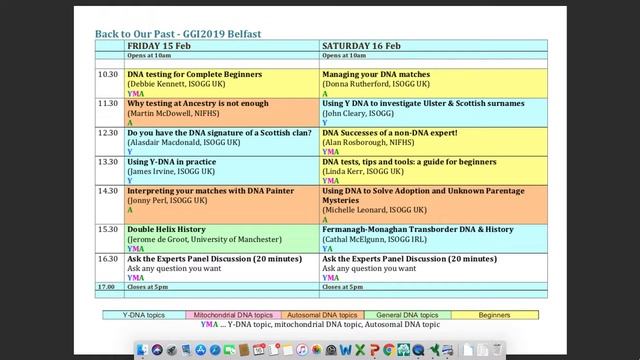Image resolution: width=640 pixels, height=360 pixels.
Task: Click the "Y-DNA topics" legend cell
Action: [x=144, y=315]
